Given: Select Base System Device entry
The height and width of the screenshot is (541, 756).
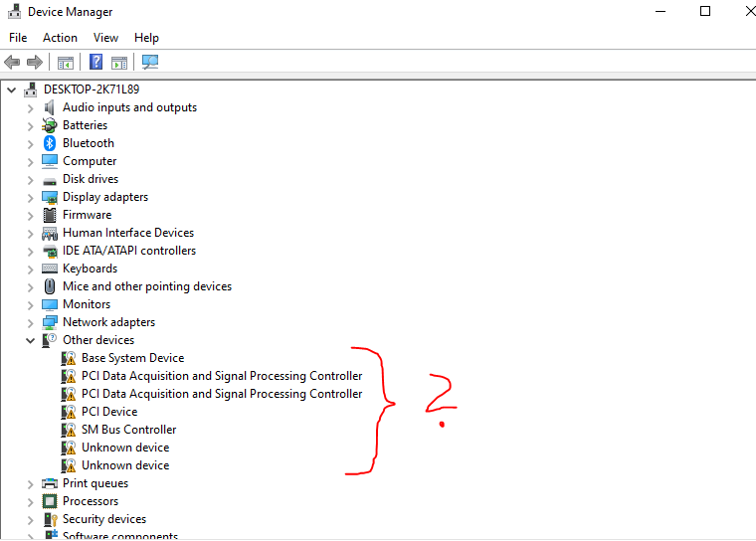Looking at the screenshot, I should click(x=132, y=358).
